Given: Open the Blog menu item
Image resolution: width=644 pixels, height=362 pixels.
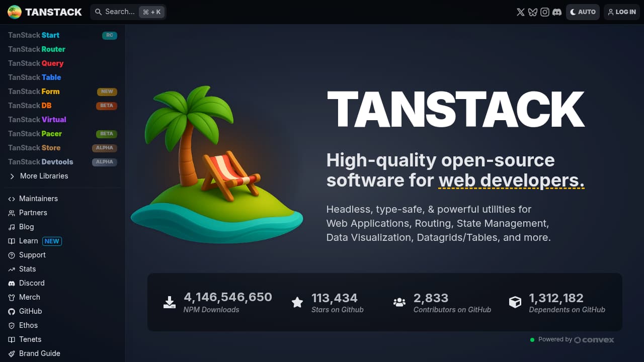Looking at the screenshot, I should coord(26,227).
